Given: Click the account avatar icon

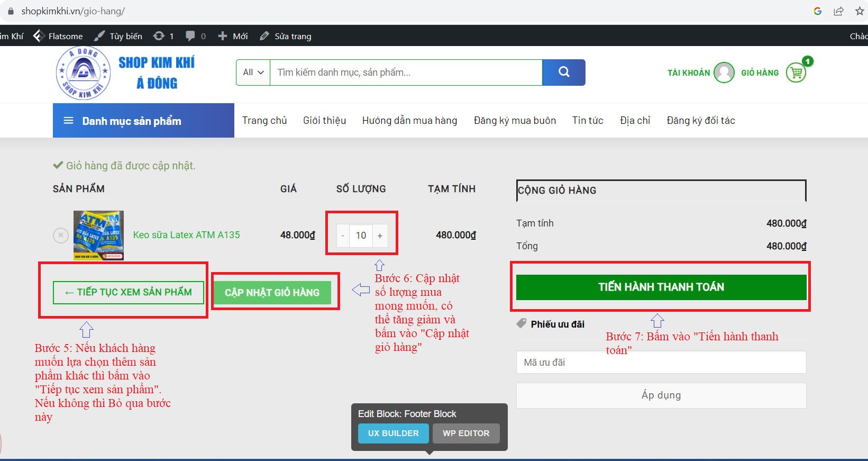Looking at the screenshot, I should 724,73.
